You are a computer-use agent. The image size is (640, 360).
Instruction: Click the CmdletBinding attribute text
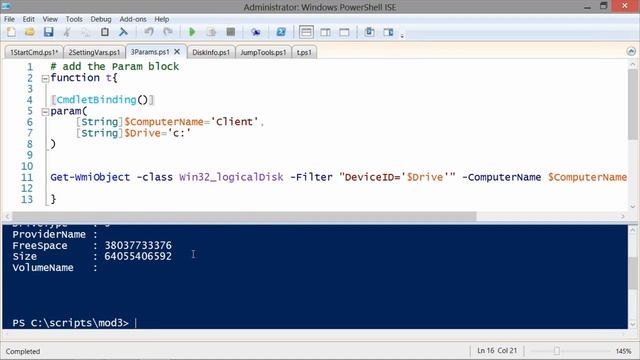(96, 100)
